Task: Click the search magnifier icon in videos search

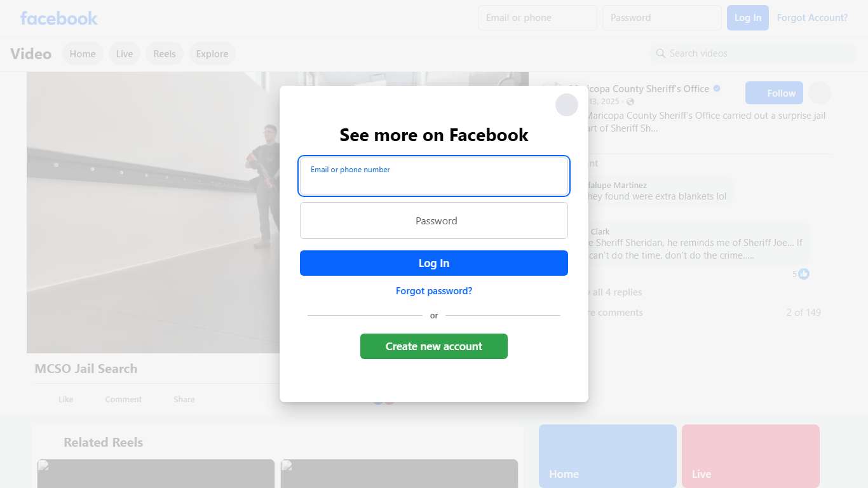Action: click(x=661, y=53)
